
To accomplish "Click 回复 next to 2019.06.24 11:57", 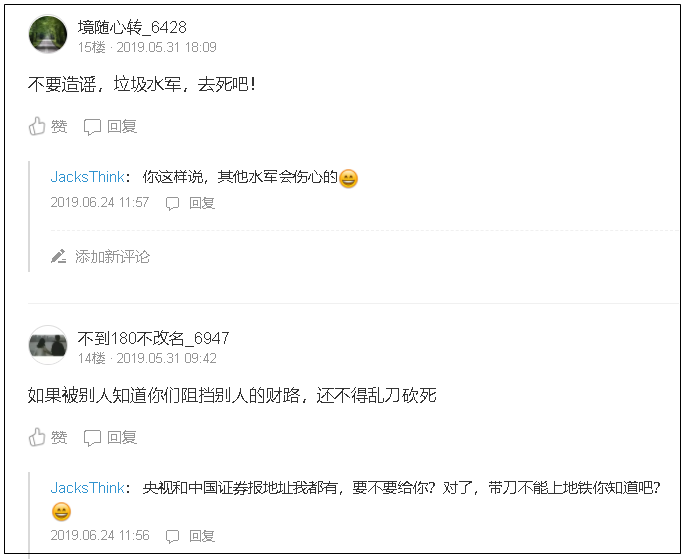I will [202, 203].
